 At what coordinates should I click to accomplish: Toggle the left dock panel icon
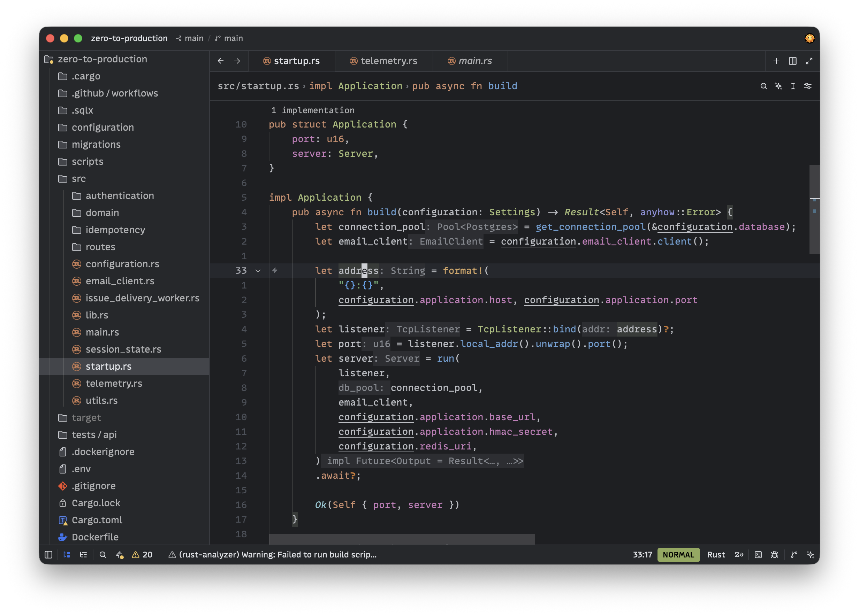click(48, 555)
